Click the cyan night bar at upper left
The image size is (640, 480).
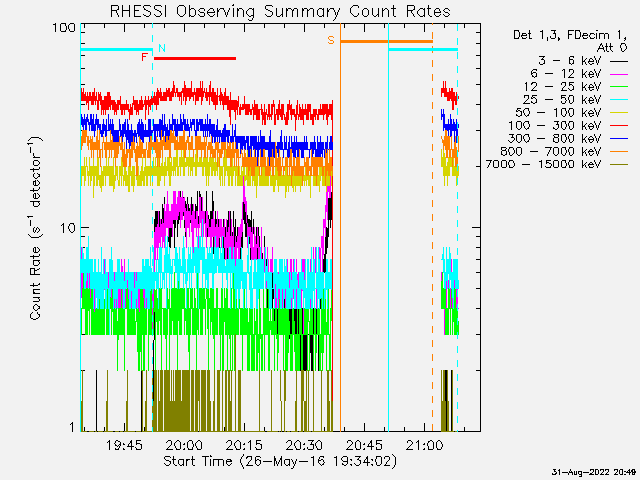pyautogui.click(x=117, y=50)
